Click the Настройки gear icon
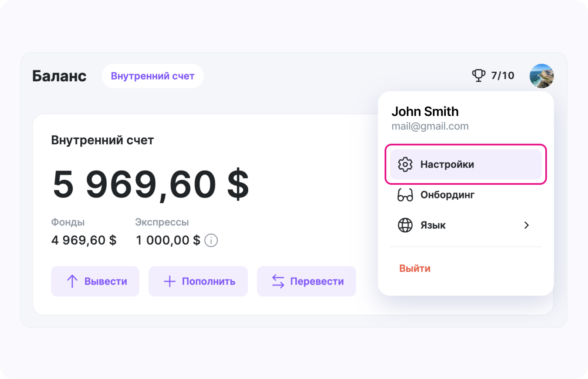Viewport: 588px width, 379px height. [x=405, y=164]
